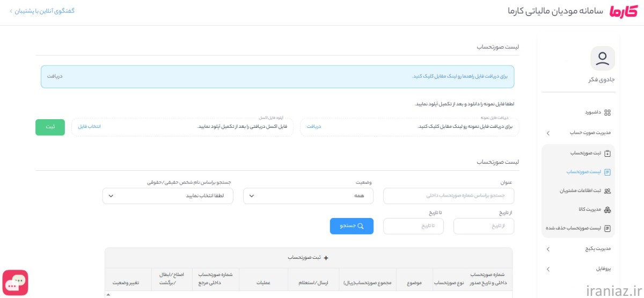Click the user profile avatar icon
Image resolution: width=644 pixels, height=298 pixels.
click(602, 59)
